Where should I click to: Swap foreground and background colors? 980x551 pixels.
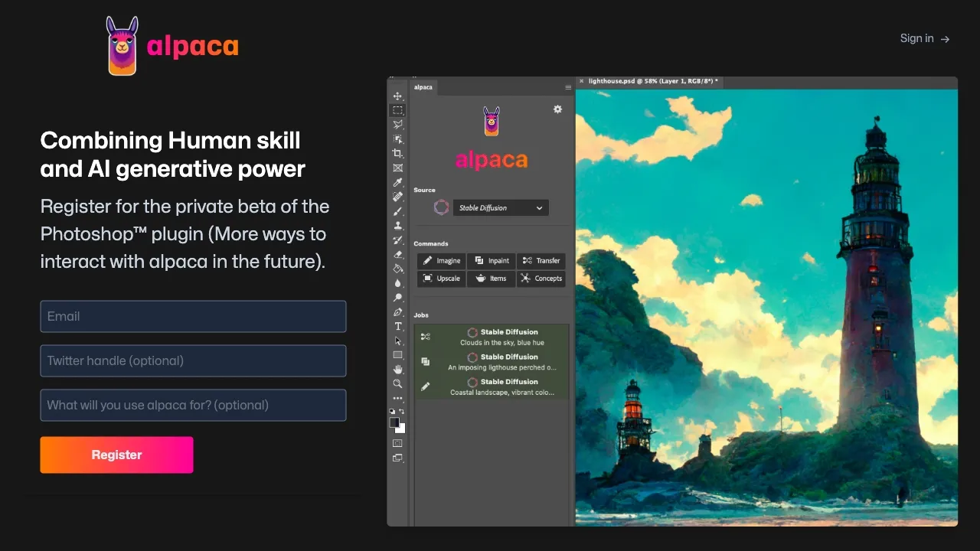[x=402, y=412]
